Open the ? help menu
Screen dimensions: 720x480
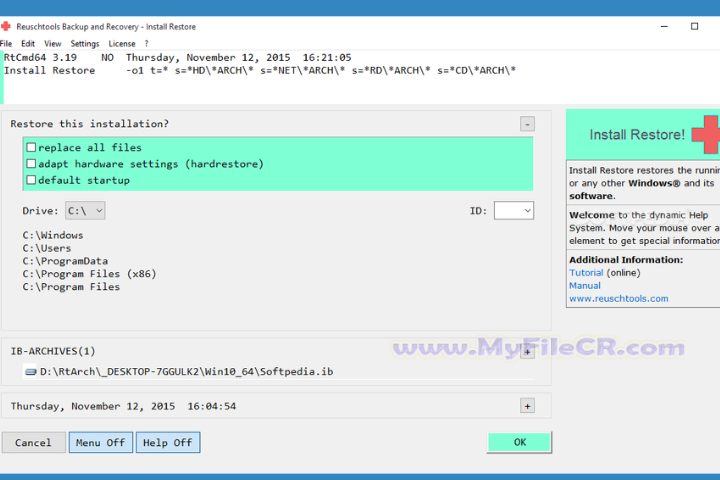[146, 44]
